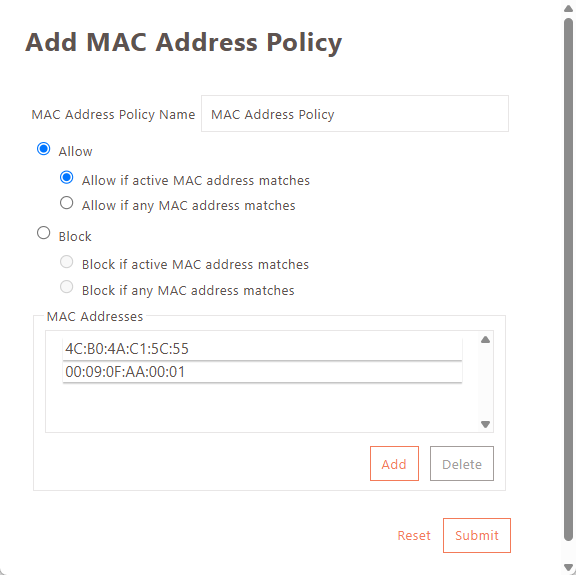The width and height of the screenshot is (576, 575).
Task: Choose Allow if any MAC address matches
Action: click(66, 203)
